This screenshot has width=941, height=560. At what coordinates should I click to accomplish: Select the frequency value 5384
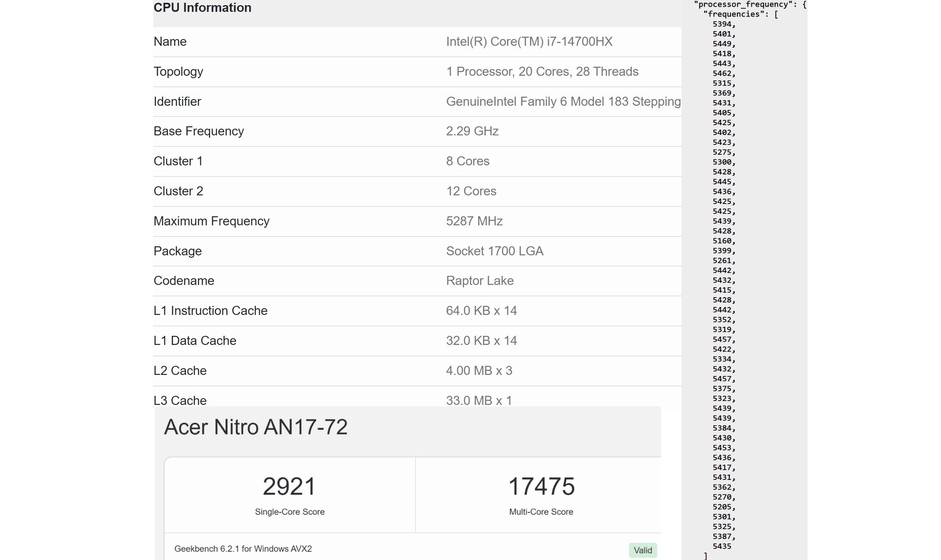[722, 428]
